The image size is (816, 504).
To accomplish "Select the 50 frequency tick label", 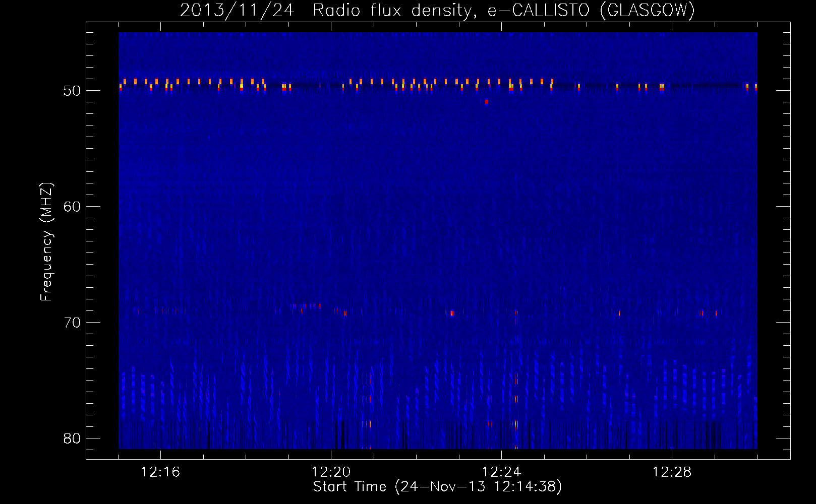I will 72,91.
